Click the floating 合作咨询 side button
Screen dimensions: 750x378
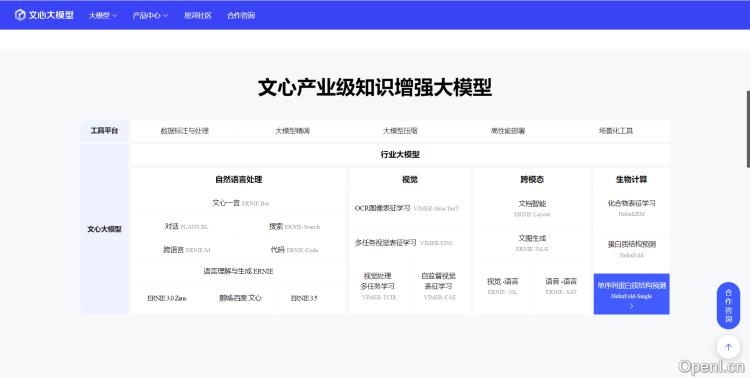click(728, 306)
